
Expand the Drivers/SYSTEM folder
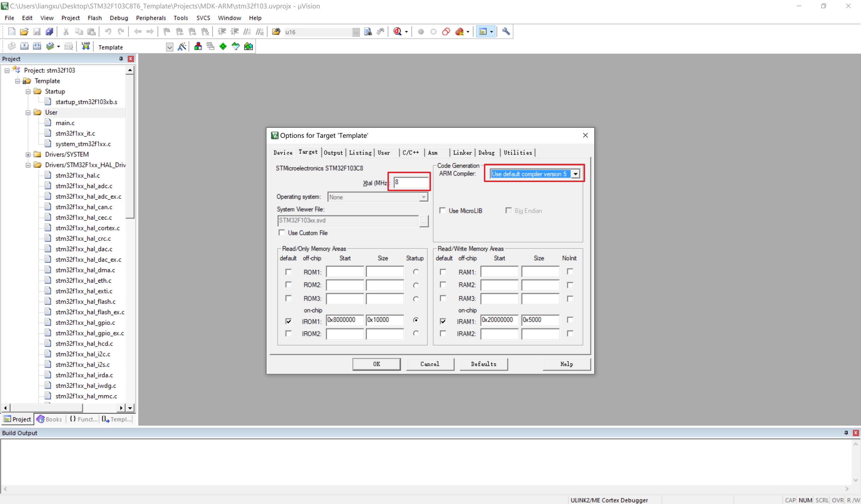tap(28, 154)
